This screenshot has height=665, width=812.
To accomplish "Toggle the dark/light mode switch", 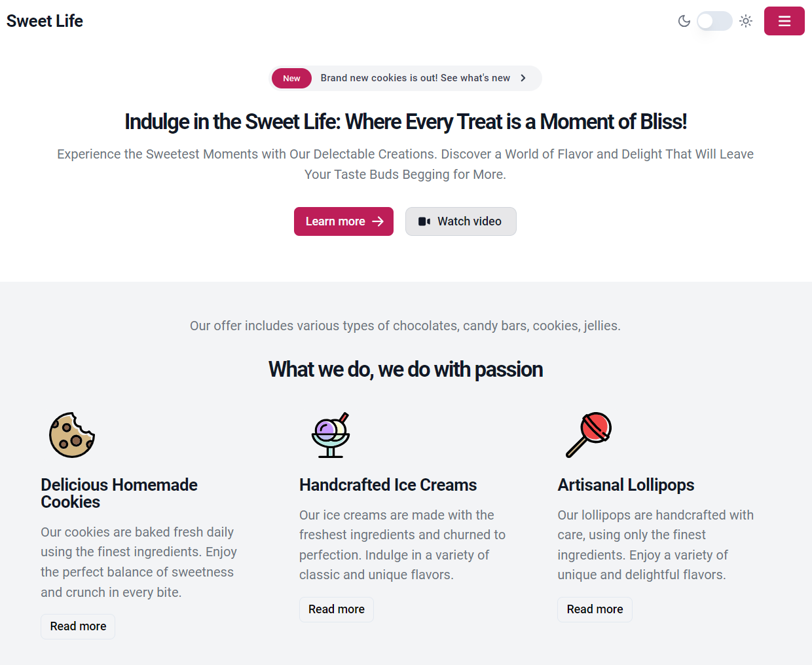I will pyautogui.click(x=714, y=21).
